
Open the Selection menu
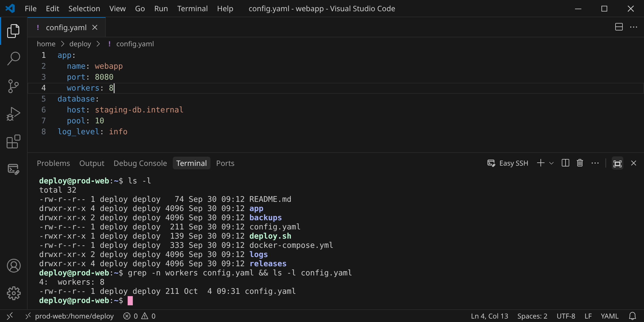point(84,9)
